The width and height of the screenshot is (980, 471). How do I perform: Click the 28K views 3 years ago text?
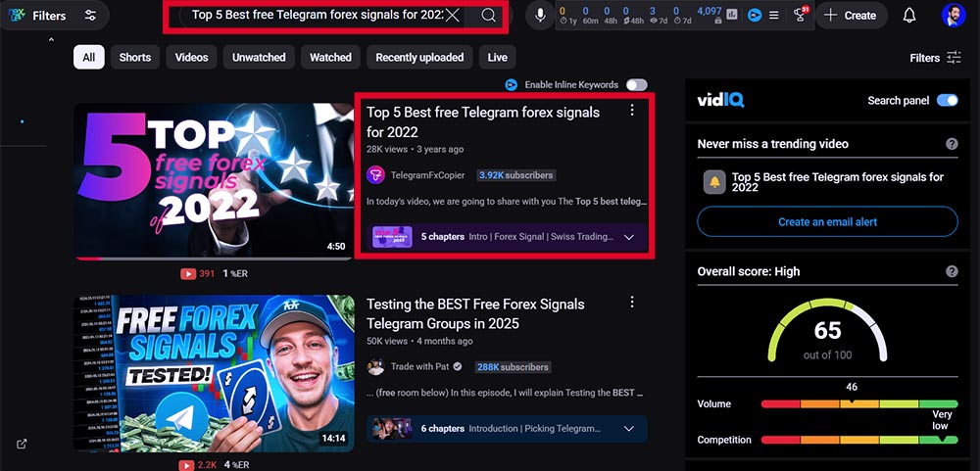(x=415, y=149)
